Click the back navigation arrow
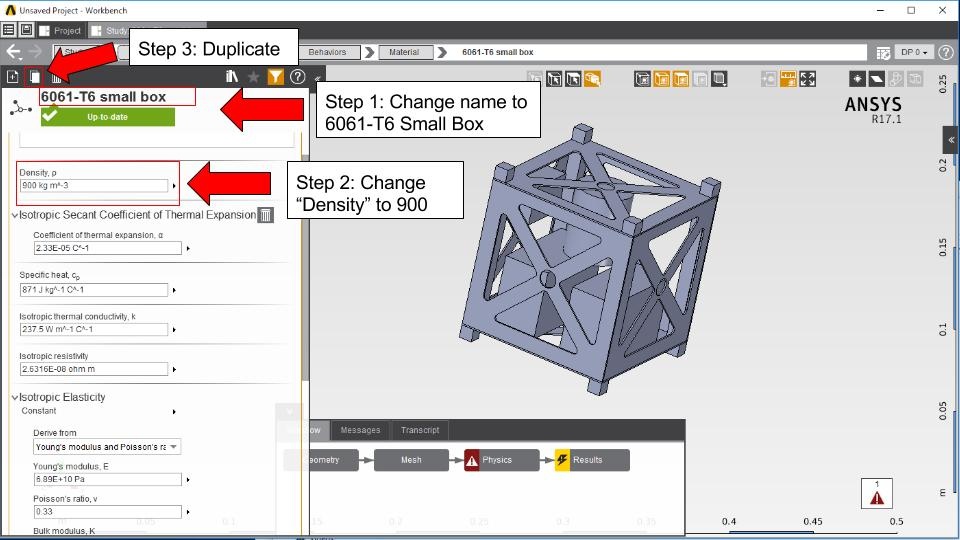 (x=13, y=52)
